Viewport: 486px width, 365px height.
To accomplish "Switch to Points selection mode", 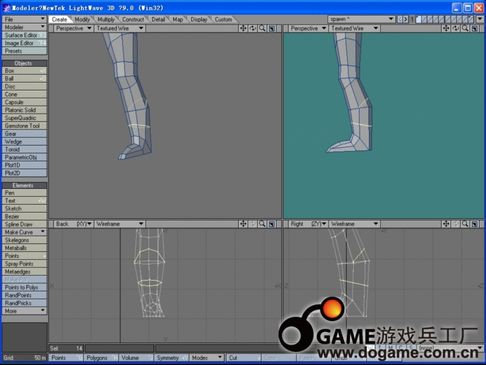I will 66,358.
